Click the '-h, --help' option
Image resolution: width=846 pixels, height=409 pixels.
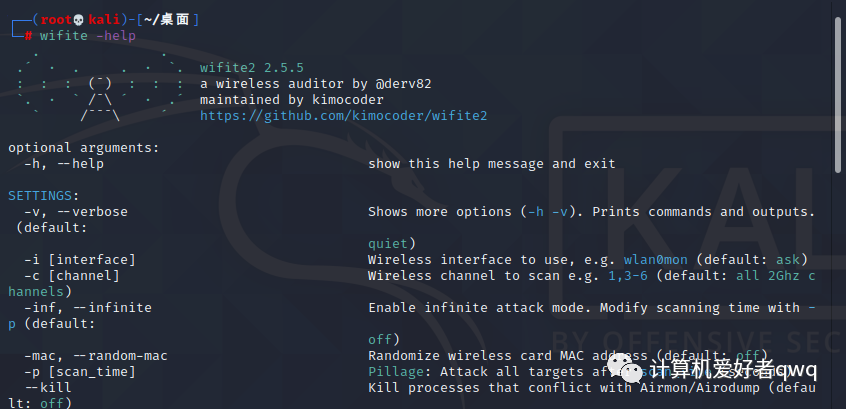click(x=64, y=164)
